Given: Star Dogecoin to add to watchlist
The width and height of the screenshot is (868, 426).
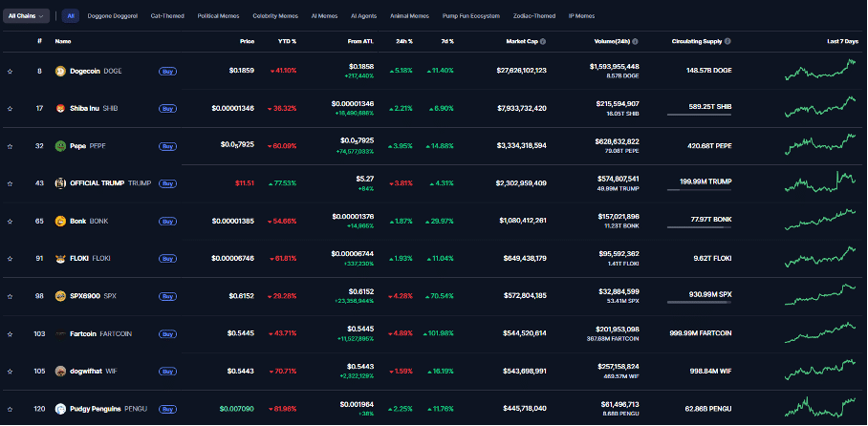Looking at the screenshot, I should point(11,71).
